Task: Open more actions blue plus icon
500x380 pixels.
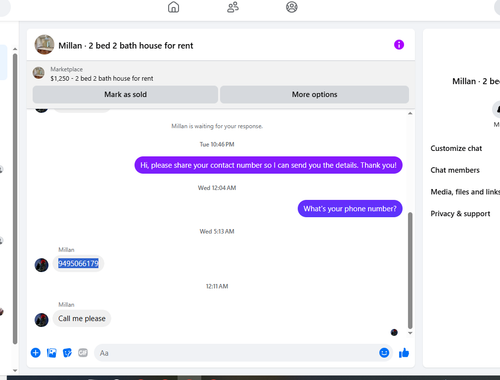Action: coord(36,353)
